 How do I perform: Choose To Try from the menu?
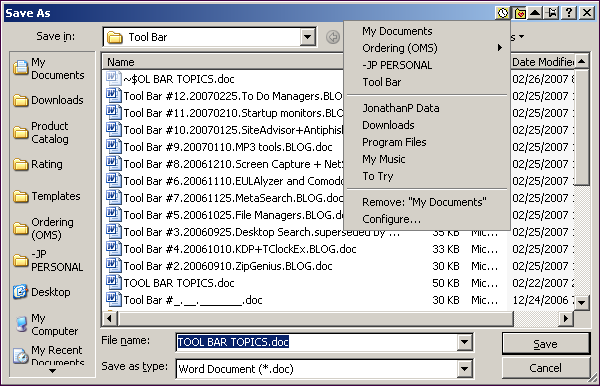click(x=378, y=176)
